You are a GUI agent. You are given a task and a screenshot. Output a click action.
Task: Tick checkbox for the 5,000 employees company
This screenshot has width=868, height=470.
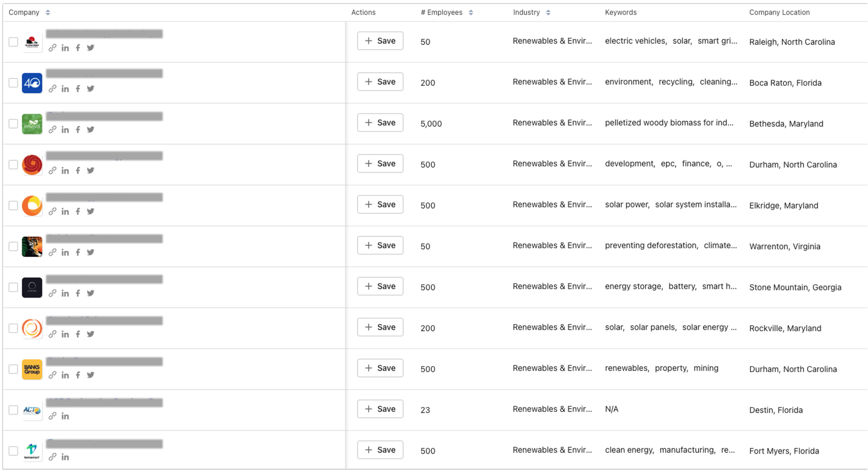[13, 124]
